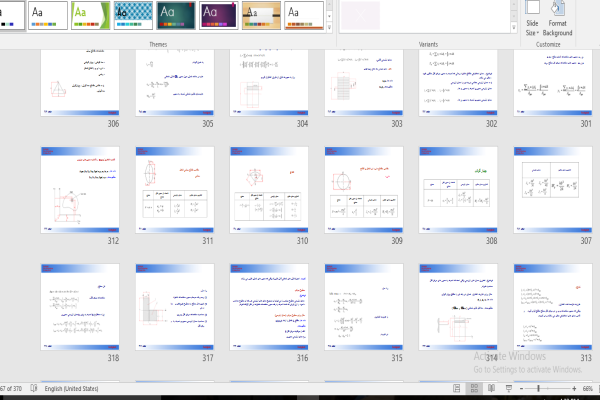The width and height of the screenshot is (600, 400).
Task: Select slide 313 thumbnail
Action: click(x=553, y=307)
